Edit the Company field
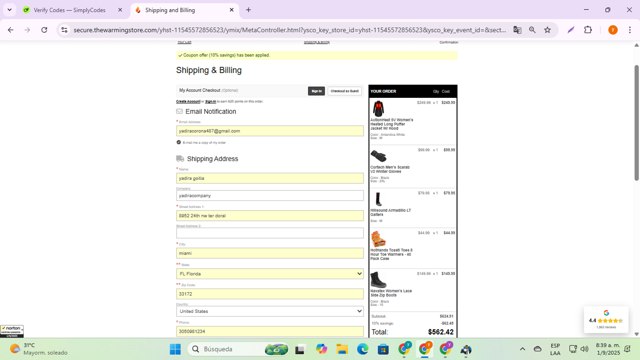 pyautogui.click(x=270, y=196)
